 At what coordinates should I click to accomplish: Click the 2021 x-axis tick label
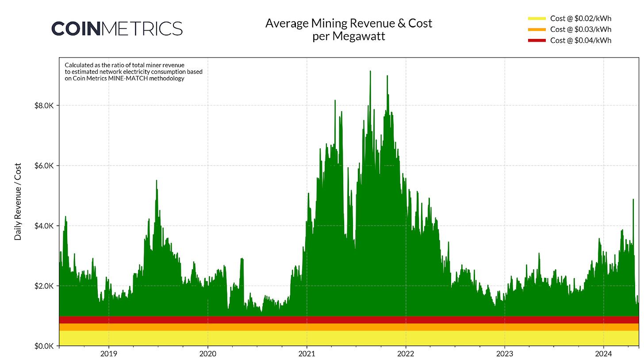coord(307,354)
